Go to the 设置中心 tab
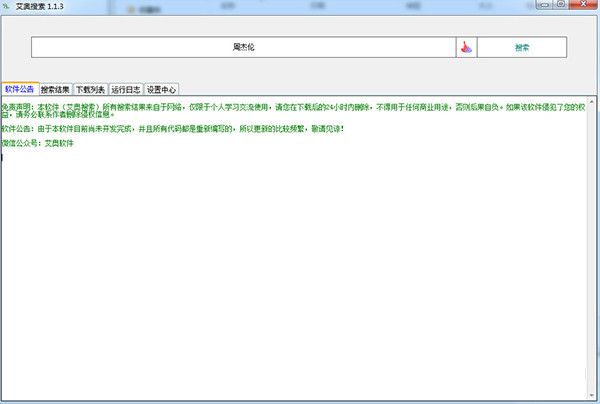600x404 pixels. (161, 90)
